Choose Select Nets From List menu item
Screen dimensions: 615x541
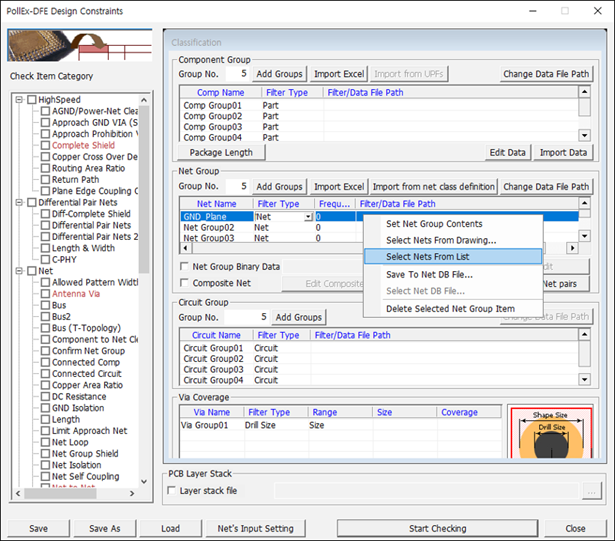click(x=428, y=256)
